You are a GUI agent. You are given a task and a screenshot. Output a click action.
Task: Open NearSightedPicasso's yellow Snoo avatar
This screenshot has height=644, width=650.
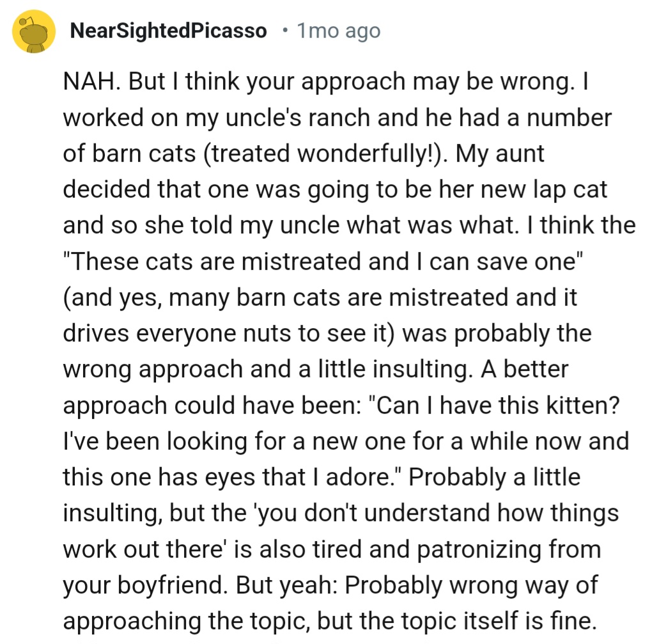(x=34, y=31)
